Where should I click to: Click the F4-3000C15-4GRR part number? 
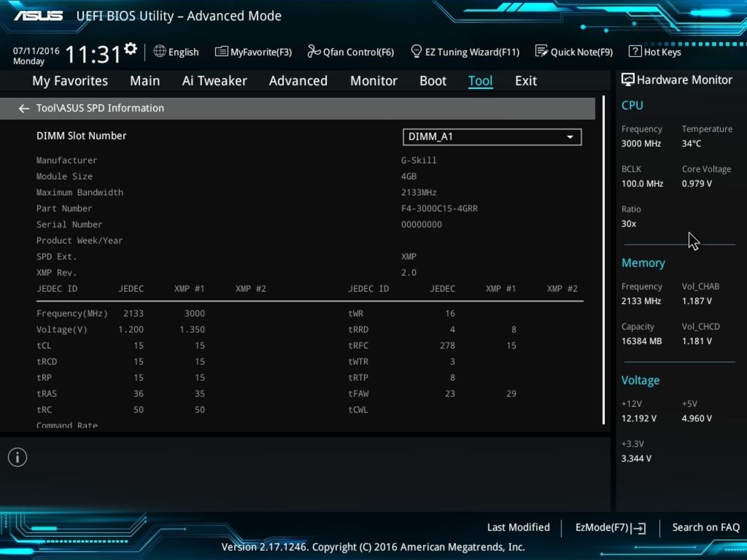click(x=439, y=209)
